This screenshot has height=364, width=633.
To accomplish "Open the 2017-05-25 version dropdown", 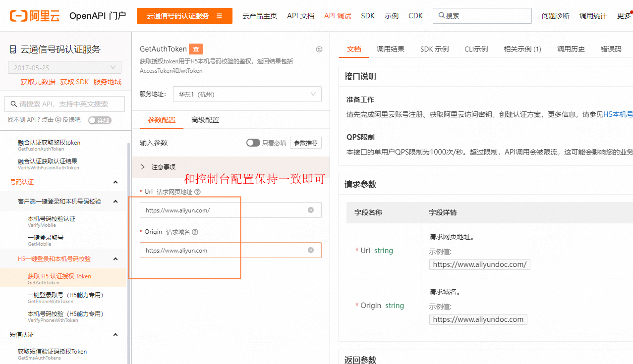I will click(x=64, y=68).
